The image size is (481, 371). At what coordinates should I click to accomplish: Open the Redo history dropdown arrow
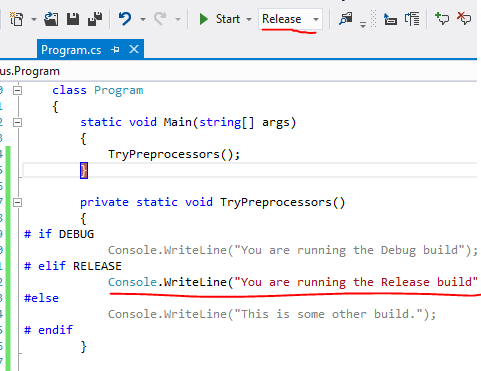click(x=178, y=19)
